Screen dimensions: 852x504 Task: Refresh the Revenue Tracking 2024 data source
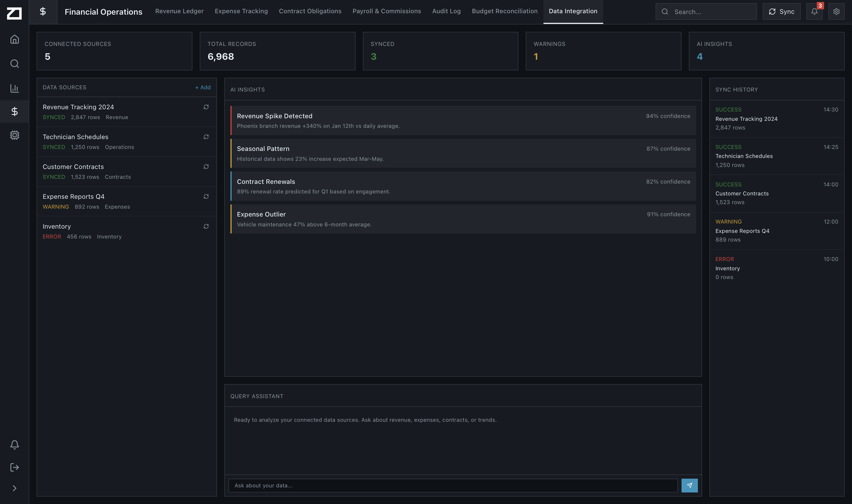(x=206, y=107)
